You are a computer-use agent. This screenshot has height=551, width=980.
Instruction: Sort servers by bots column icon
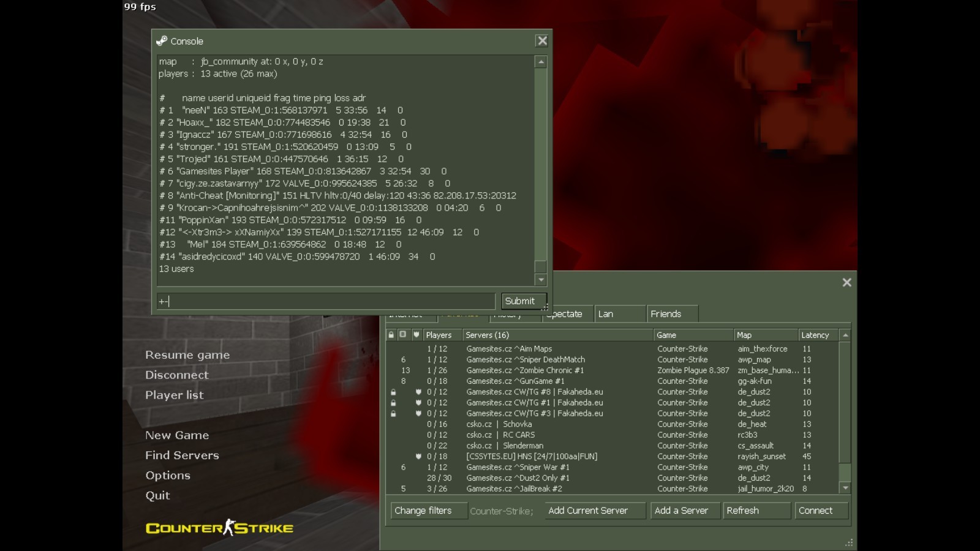coord(403,335)
